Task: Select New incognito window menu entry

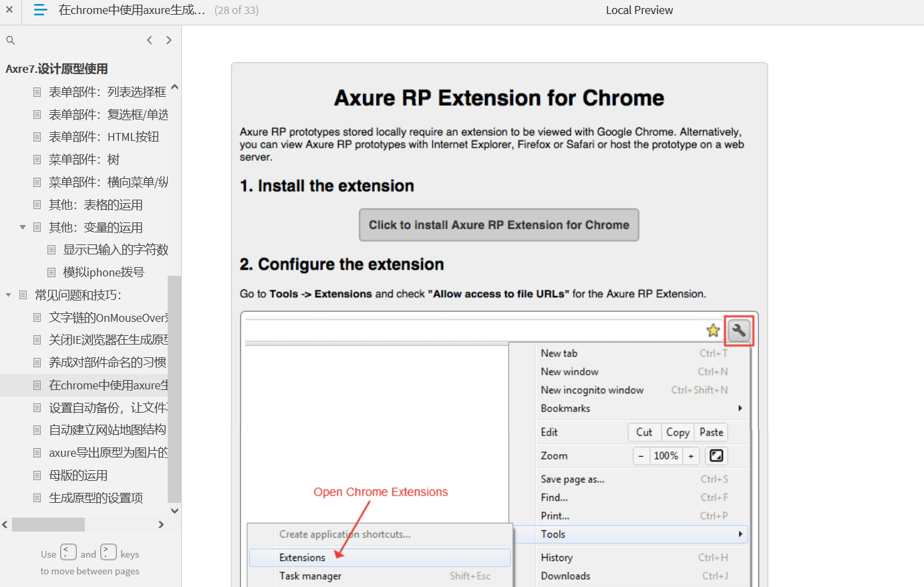Action: 643,390
